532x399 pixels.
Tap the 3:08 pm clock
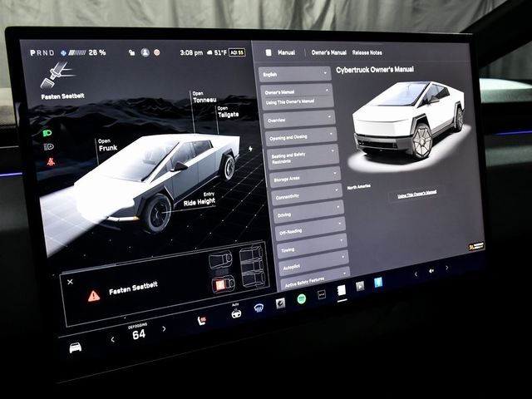pos(191,52)
